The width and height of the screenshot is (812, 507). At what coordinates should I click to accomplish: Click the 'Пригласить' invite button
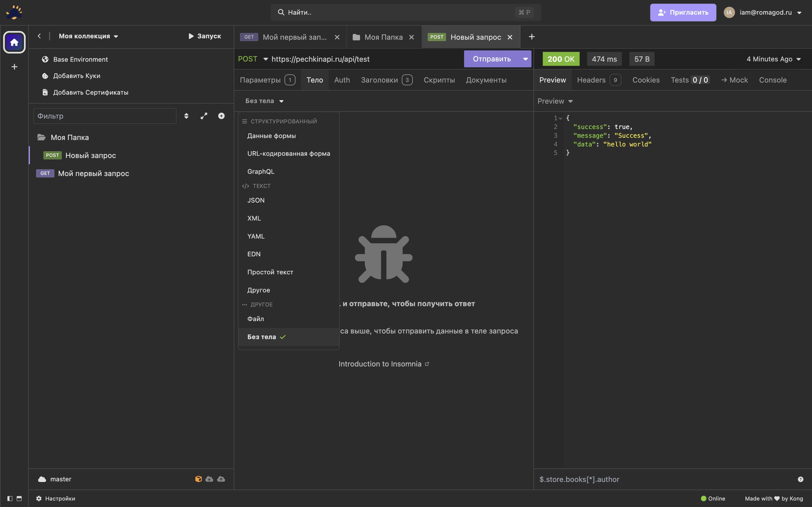683,12
